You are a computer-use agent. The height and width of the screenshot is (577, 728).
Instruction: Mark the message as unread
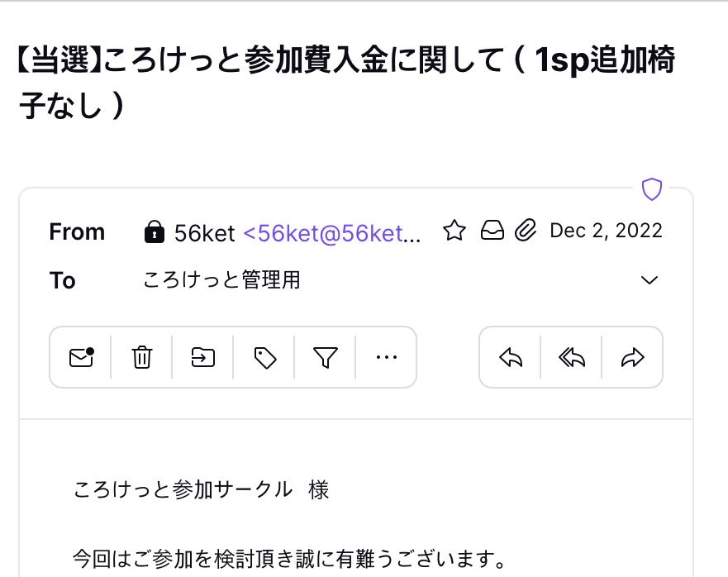pyautogui.click(x=81, y=357)
